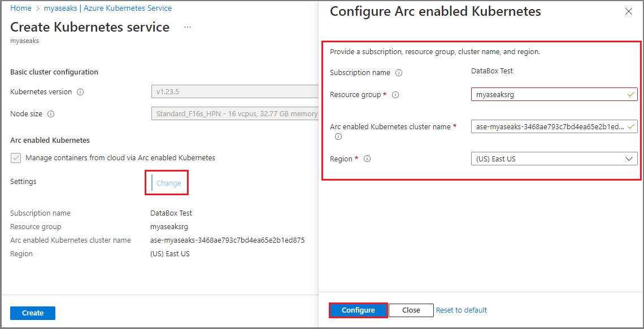Open the Arc enabled cluster name info tooltip
Viewport: 644px width, 329px height.
(x=338, y=136)
